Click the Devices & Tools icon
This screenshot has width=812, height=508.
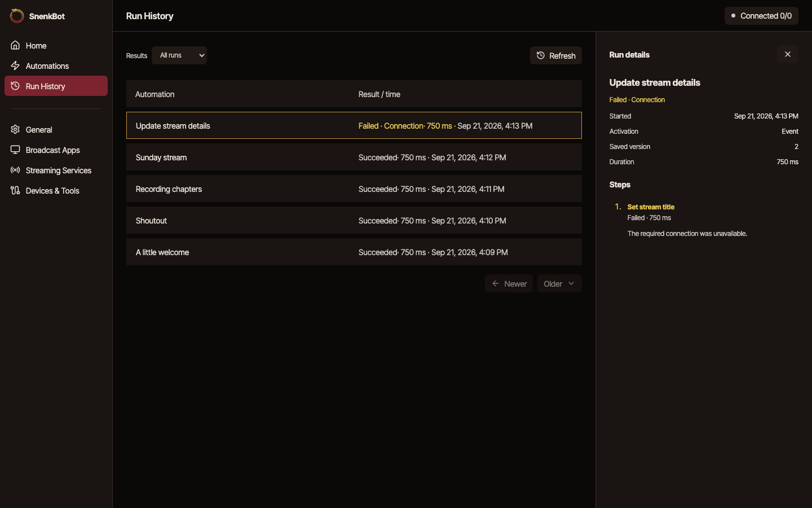coord(15,190)
